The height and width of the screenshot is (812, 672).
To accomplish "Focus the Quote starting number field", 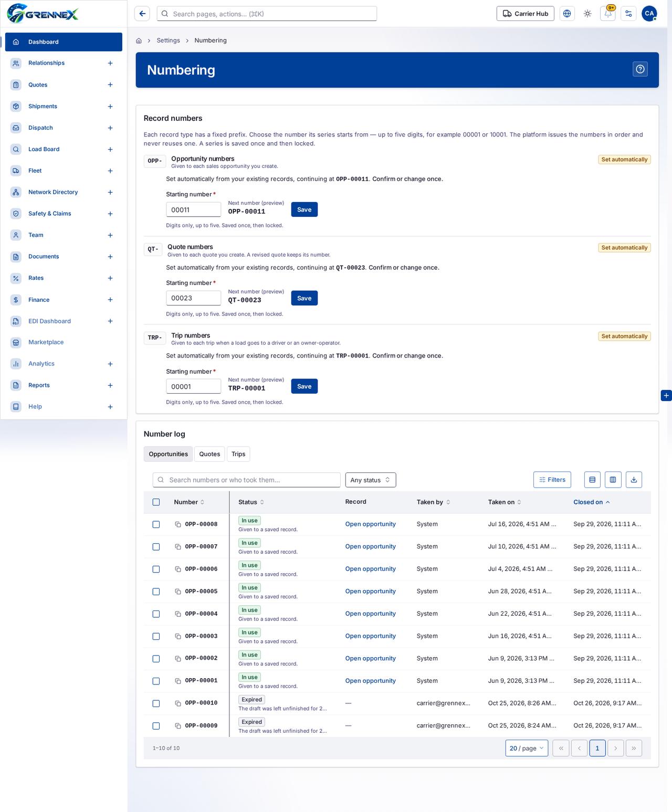I will tap(193, 298).
